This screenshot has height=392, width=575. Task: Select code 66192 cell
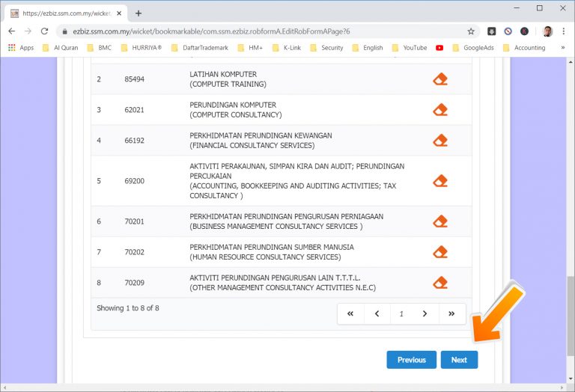click(134, 141)
